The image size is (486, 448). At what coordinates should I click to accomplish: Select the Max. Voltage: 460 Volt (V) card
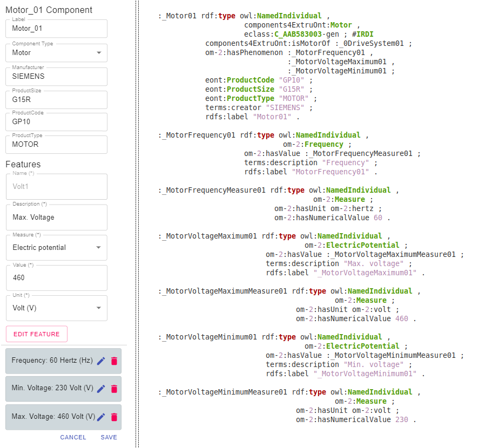point(63,417)
